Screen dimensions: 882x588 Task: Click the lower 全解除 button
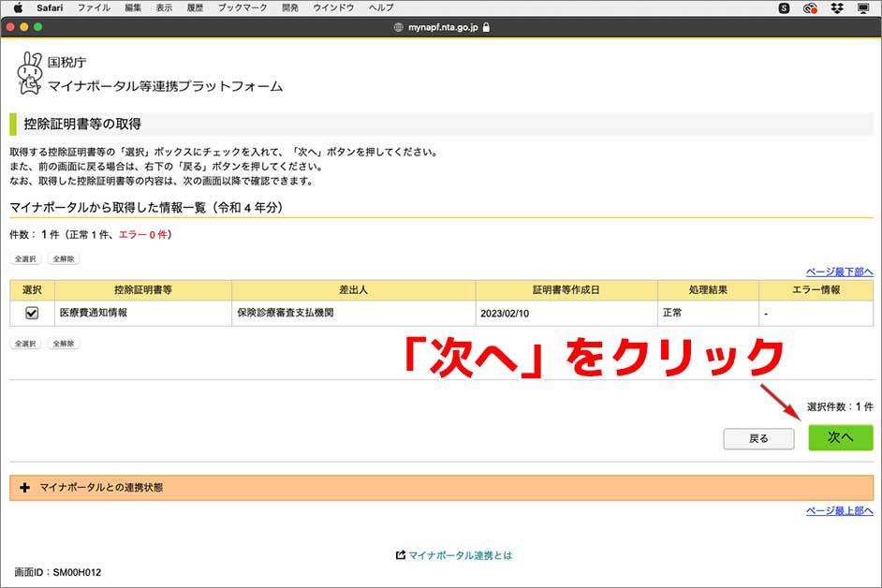tap(62, 343)
